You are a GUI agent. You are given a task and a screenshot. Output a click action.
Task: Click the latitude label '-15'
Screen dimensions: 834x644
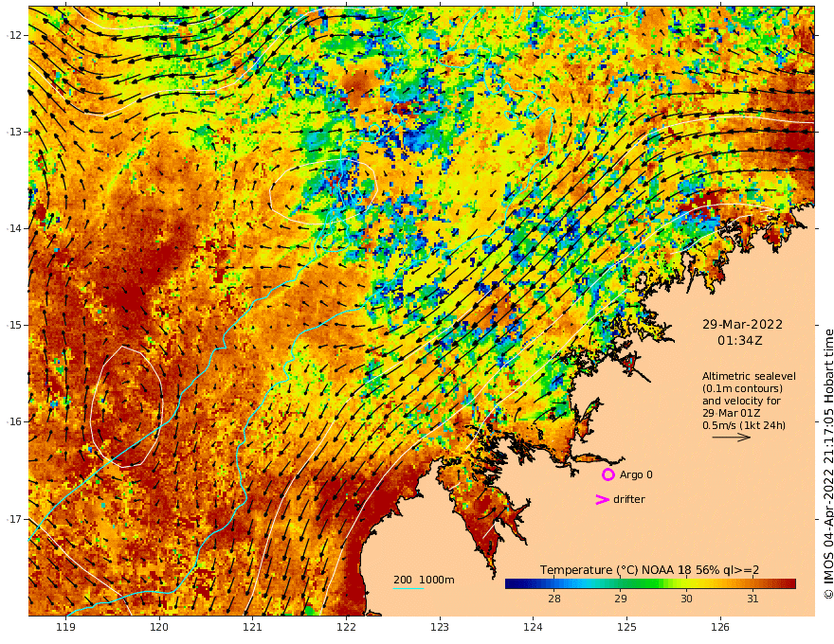click(14, 325)
